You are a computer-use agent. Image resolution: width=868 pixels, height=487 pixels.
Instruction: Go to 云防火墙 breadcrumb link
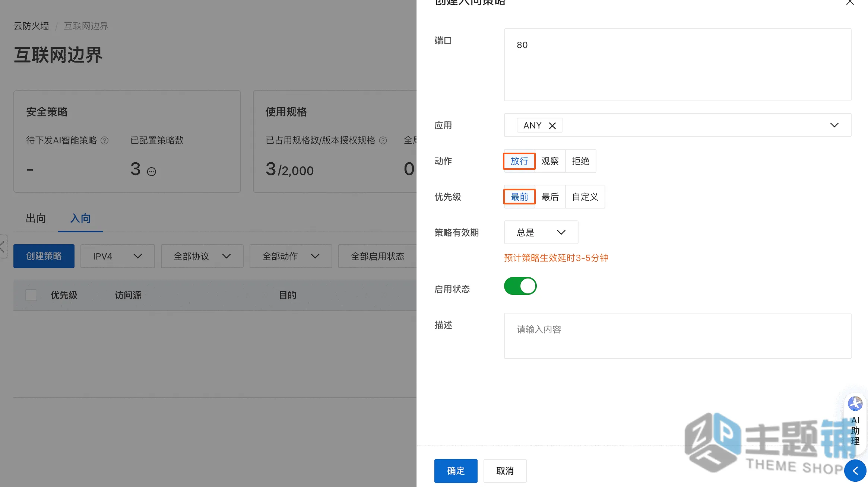(x=31, y=26)
